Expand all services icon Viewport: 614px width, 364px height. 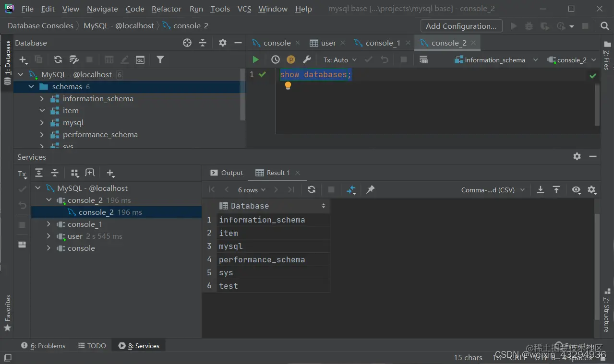tap(39, 173)
